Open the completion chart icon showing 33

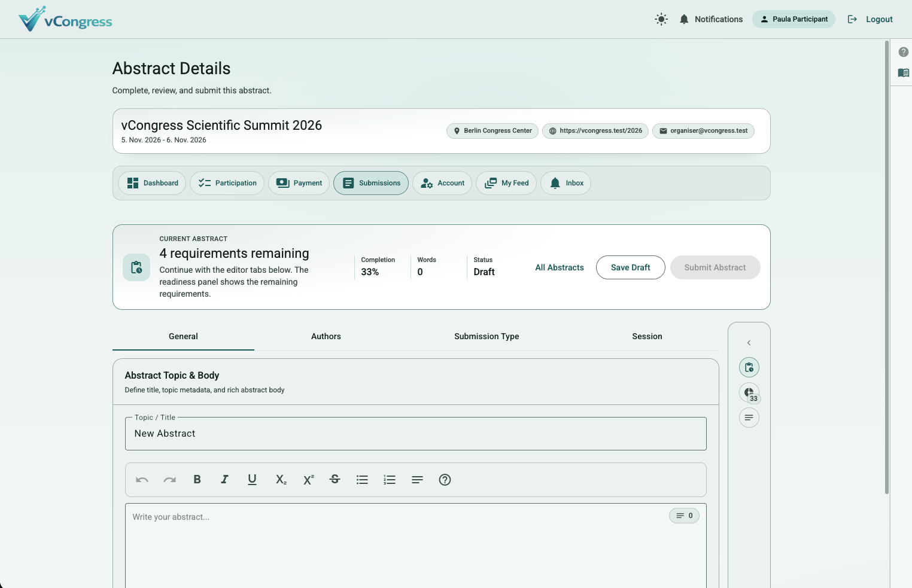tap(749, 392)
